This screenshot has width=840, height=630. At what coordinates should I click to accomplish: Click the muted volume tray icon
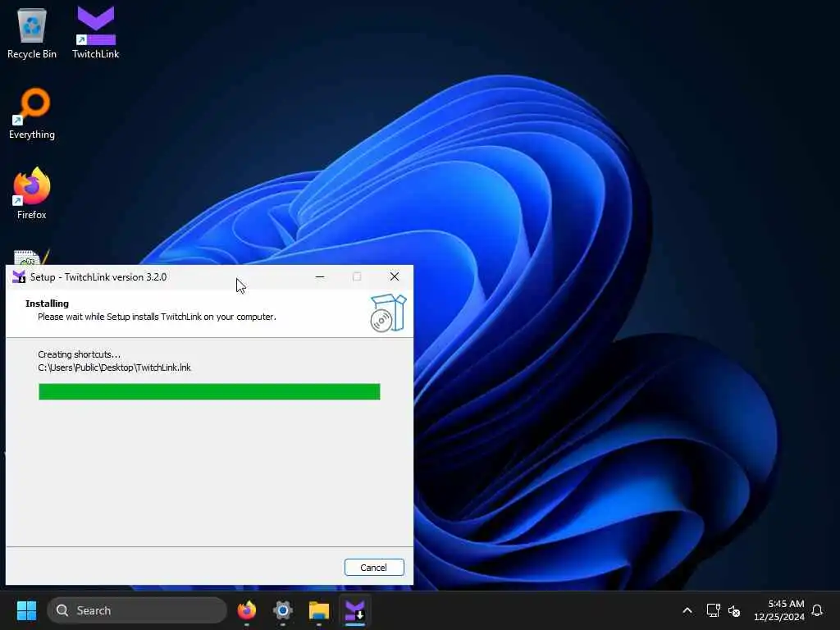(x=734, y=610)
